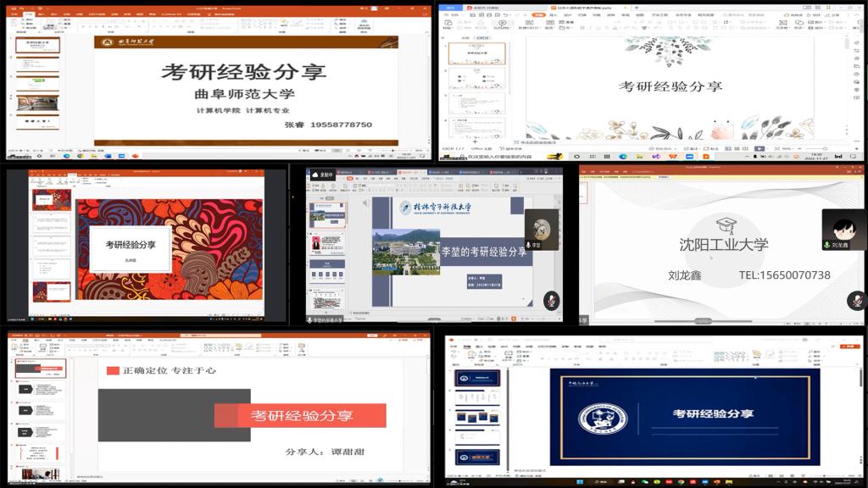Click the cloud recording icon labeled 录制中
Image resolution: width=868 pixels, height=488 pixels.
[x=323, y=175]
